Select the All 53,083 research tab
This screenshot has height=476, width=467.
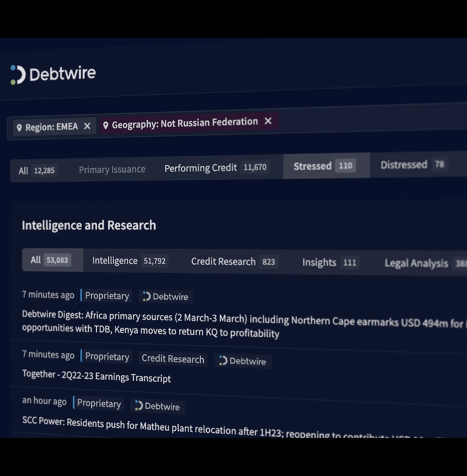pyautogui.click(x=52, y=260)
